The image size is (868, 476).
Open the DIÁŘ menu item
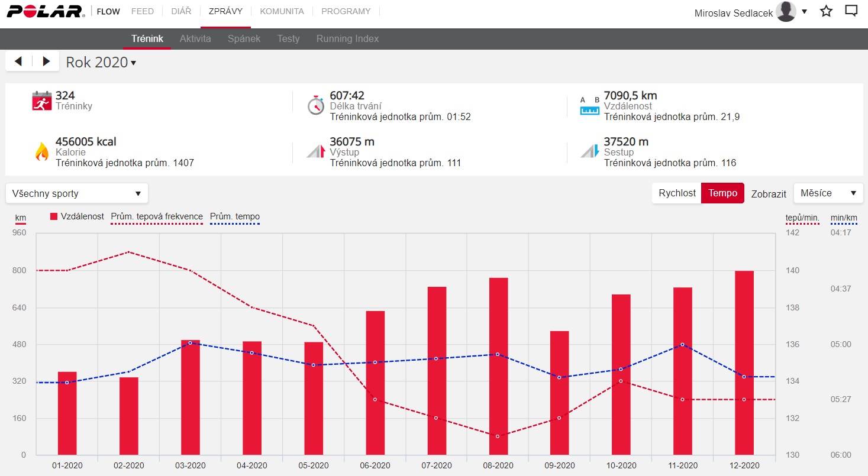click(x=181, y=11)
